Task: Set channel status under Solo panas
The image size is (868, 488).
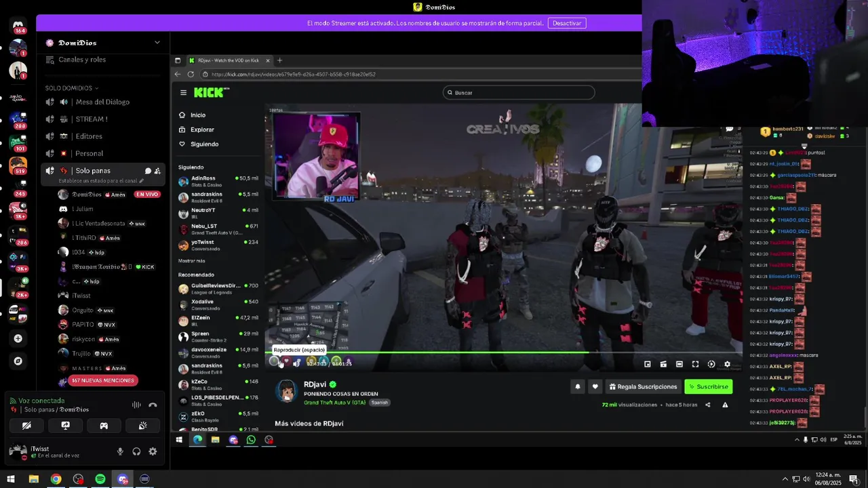Action: click(x=101, y=181)
